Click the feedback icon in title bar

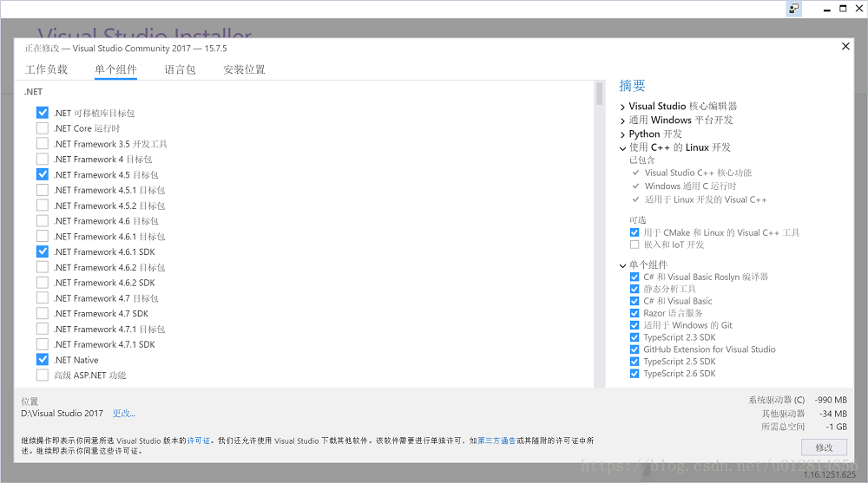pos(794,9)
